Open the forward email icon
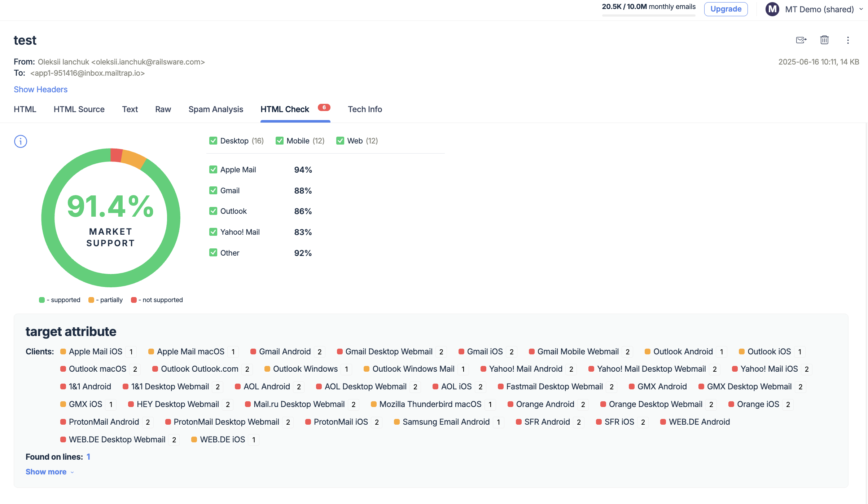Image resolution: width=868 pixels, height=504 pixels. pos(801,40)
